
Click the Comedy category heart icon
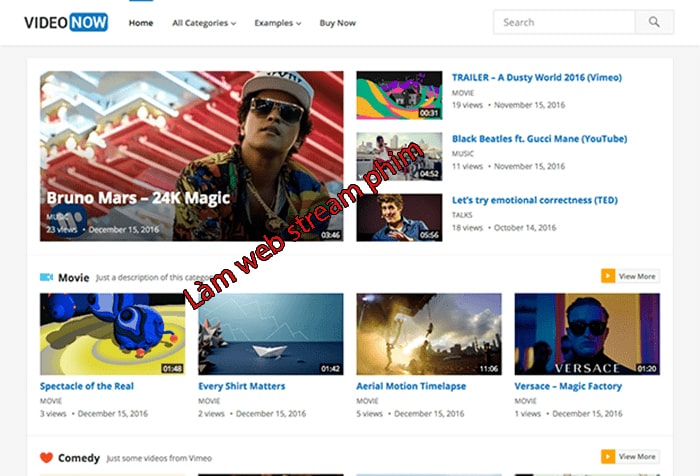tap(46, 458)
